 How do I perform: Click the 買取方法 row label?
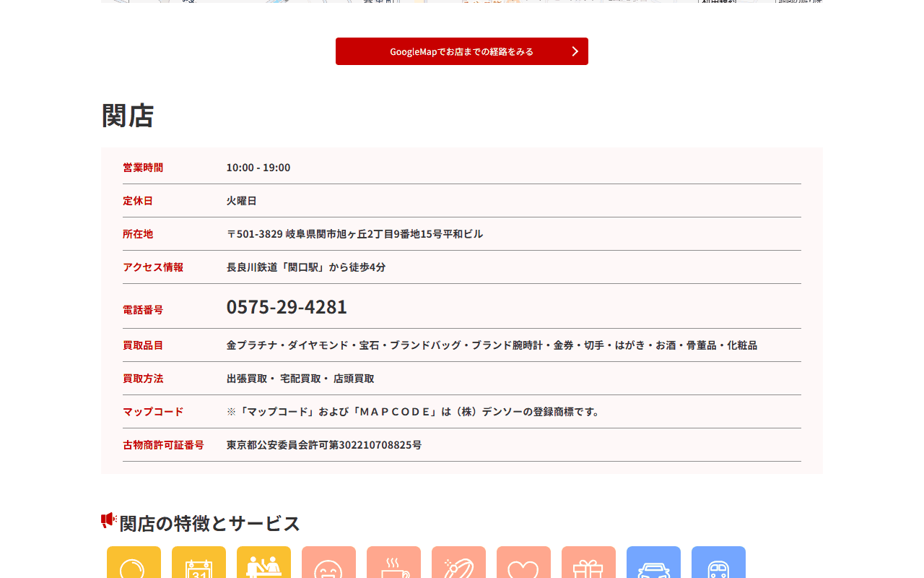pyautogui.click(x=143, y=379)
